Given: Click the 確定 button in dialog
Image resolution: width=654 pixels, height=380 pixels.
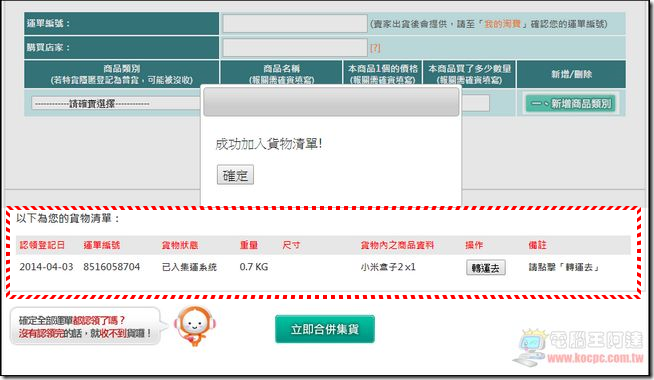Looking at the screenshot, I should [235, 175].
